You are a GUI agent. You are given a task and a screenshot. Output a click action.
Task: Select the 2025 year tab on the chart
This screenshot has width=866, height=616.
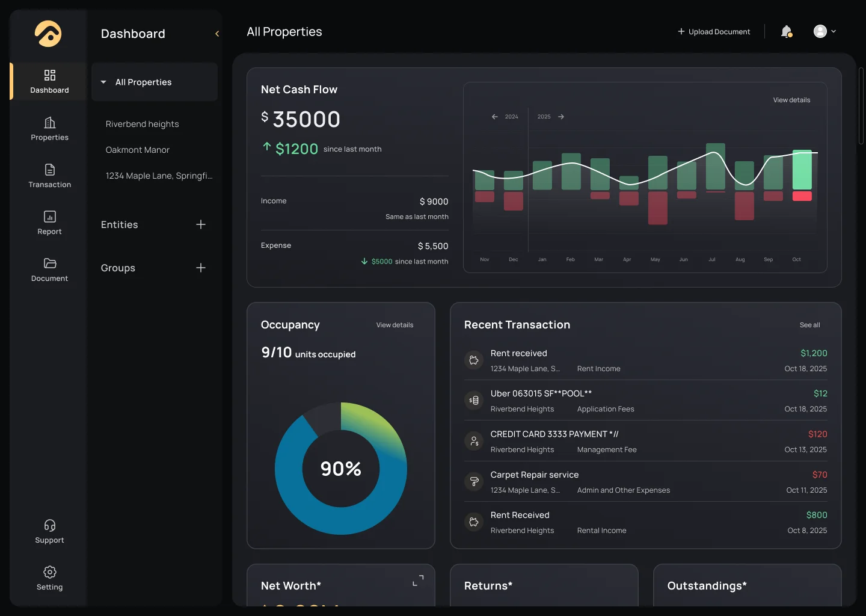click(544, 117)
